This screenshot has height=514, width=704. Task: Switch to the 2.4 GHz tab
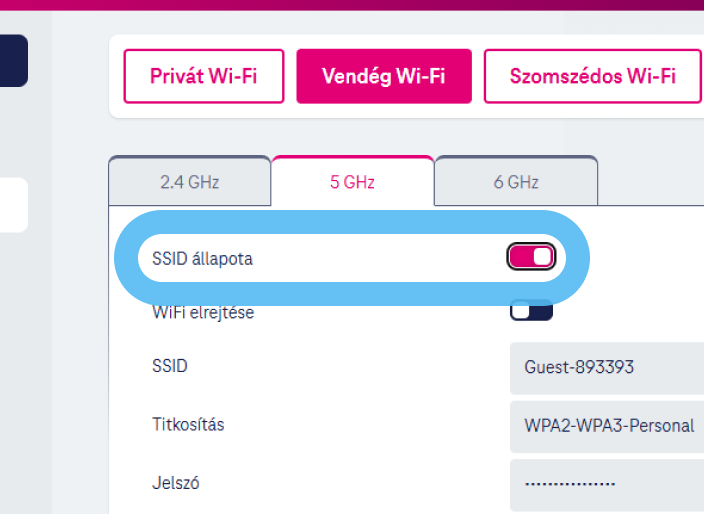tap(189, 182)
